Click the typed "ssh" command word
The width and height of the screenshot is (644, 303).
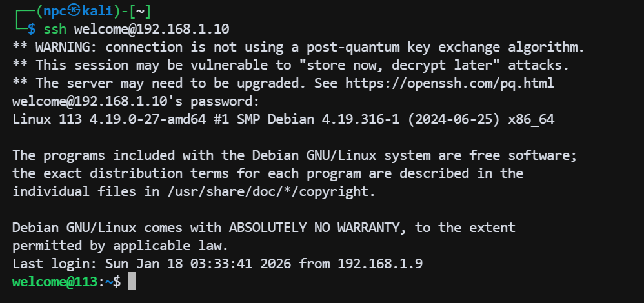click(55, 29)
